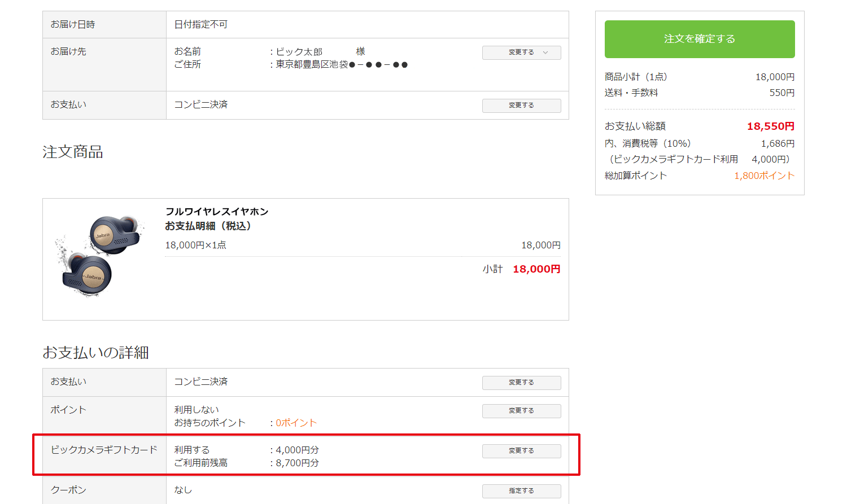Click the ギフトカード利用 4,000円 line in summary

[700, 159]
